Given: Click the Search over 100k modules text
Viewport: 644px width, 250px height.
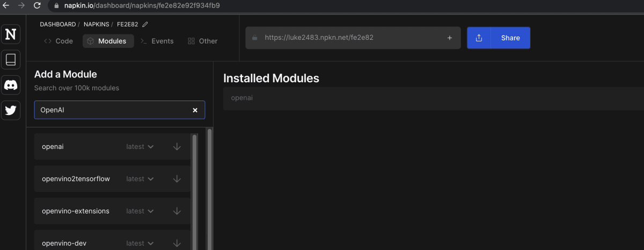Looking at the screenshot, I should coord(77,88).
